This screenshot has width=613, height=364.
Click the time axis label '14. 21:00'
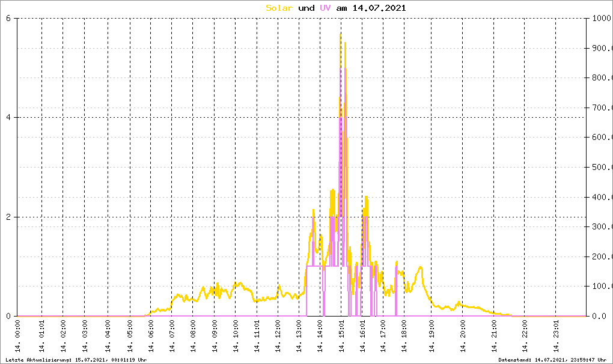click(x=494, y=336)
